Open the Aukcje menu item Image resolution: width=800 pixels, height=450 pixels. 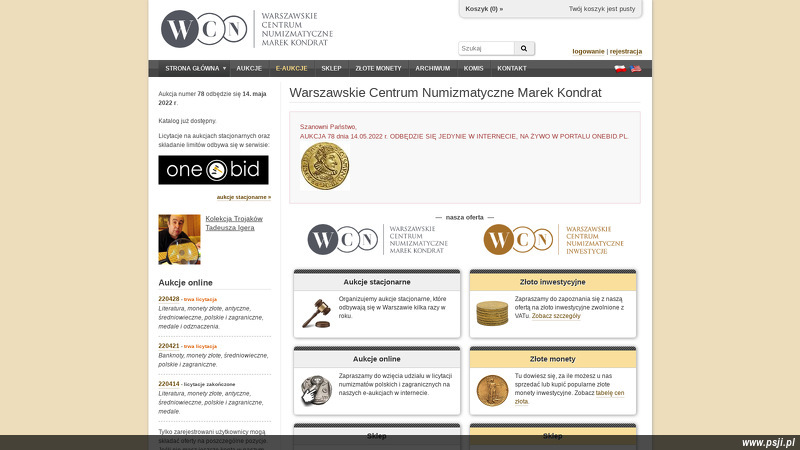[x=249, y=68]
